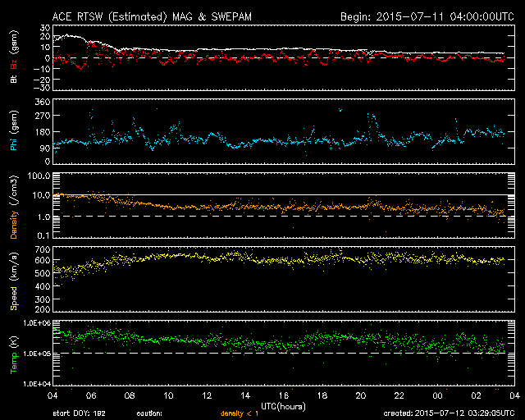The height and width of the screenshot is (420, 525).
Task: Click the white Bt axis label
Action: click(x=13, y=80)
